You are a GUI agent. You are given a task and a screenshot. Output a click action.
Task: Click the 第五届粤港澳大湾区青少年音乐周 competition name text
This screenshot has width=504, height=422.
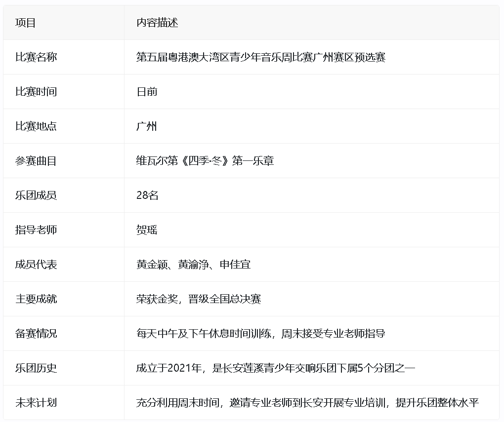click(260, 57)
